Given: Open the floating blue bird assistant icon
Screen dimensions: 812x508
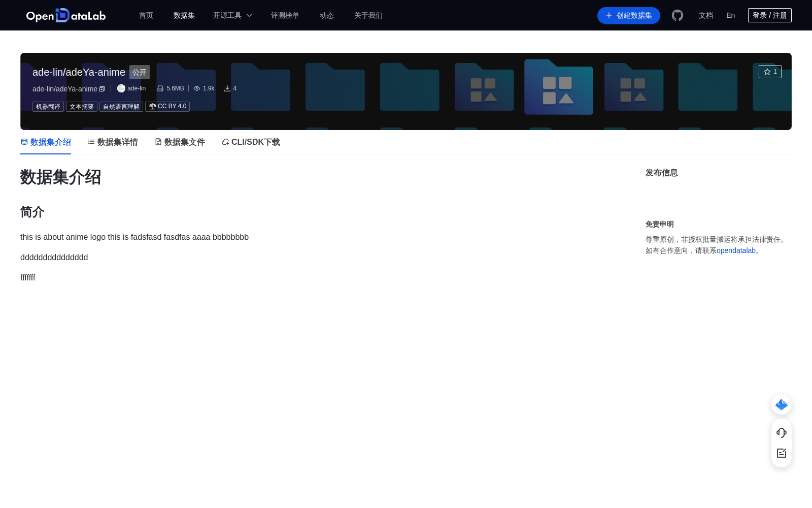Looking at the screenshot, I should pos(782,404).
